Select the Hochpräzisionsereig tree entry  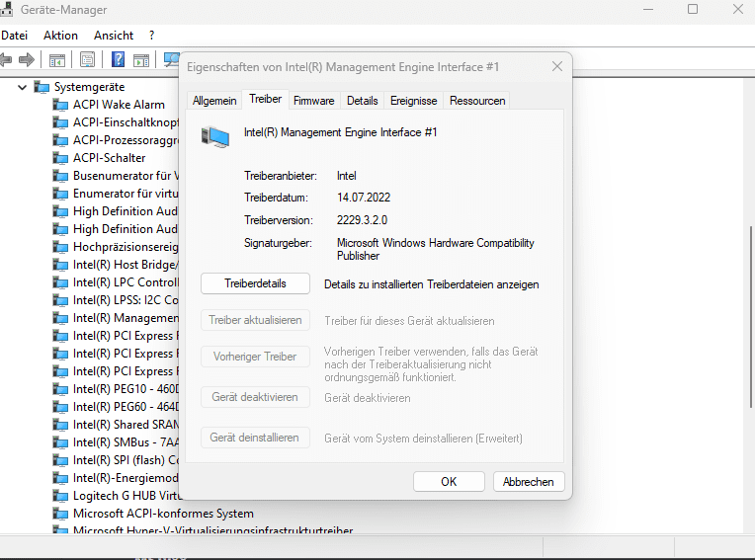pos(126,247)
